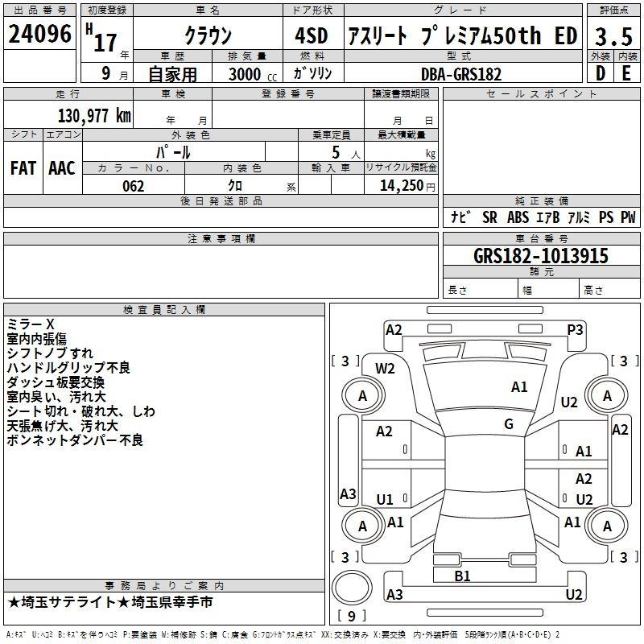Click the registration year H17
Screen dimensions: 644x644
tap(101, 39)
